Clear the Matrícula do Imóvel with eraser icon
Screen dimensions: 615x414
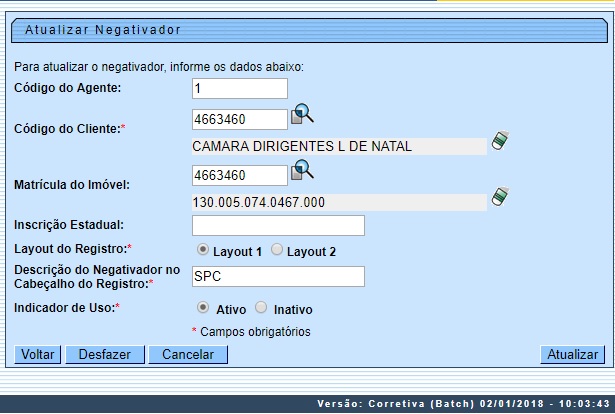[x=500, y=197]
